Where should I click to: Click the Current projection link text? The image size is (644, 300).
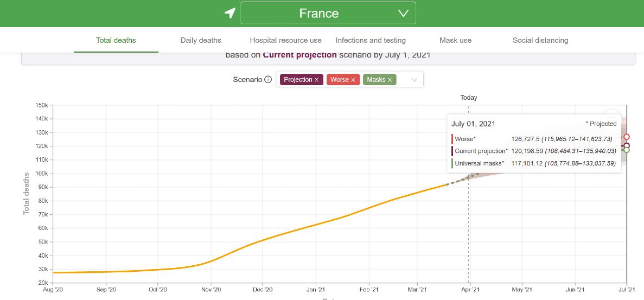pyautogui.click(x=299, y=55)
